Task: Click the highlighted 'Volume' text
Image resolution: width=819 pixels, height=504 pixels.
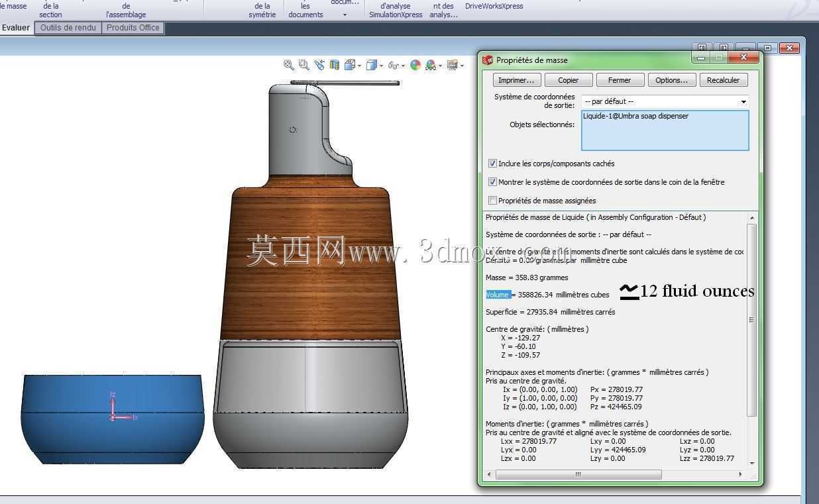Action: pyautogui.click(x=498, y=295)
